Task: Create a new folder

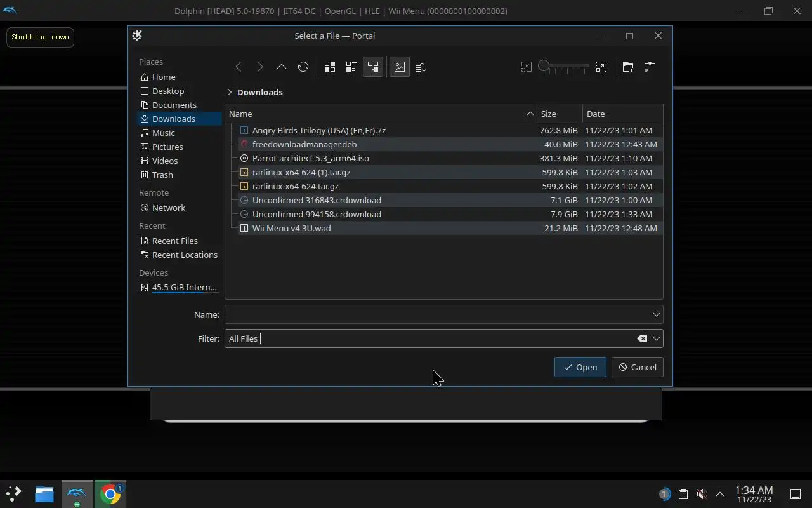Action: (628, 67)
